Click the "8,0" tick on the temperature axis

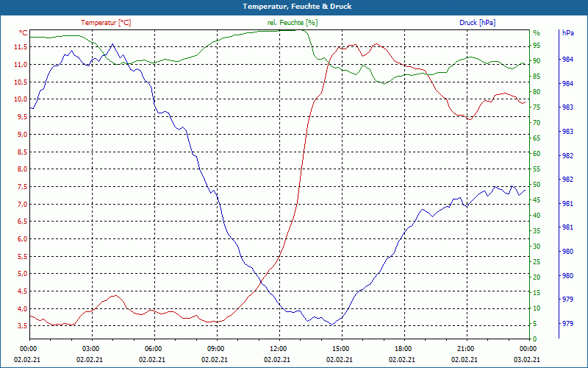22,169
